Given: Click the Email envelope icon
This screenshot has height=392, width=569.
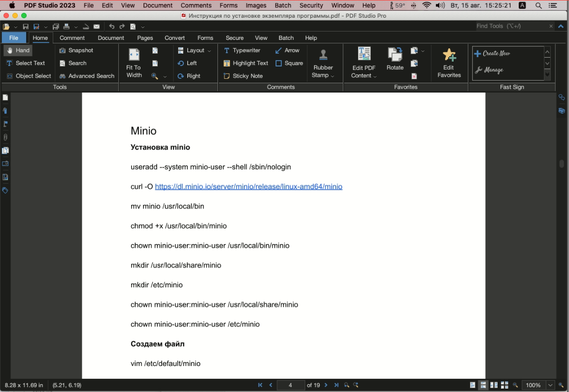Looking at the screenshot, I should point(97,27).
